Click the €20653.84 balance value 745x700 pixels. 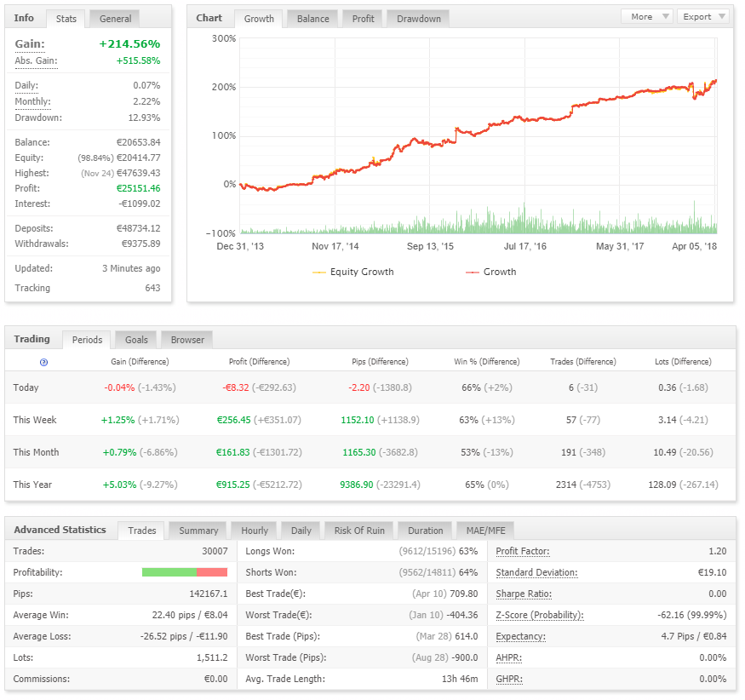[x=139, y=142]
